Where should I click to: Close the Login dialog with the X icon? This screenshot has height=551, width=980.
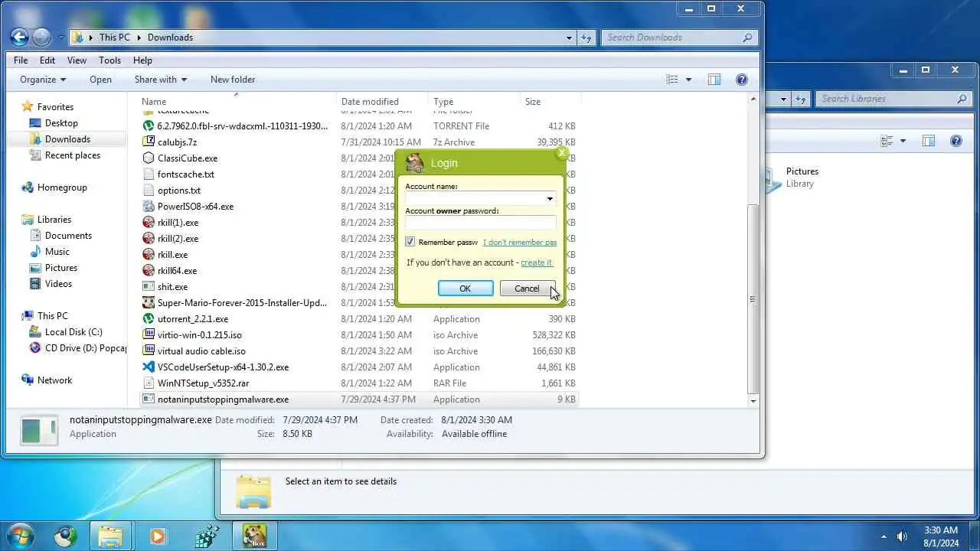tap(561, 153)
